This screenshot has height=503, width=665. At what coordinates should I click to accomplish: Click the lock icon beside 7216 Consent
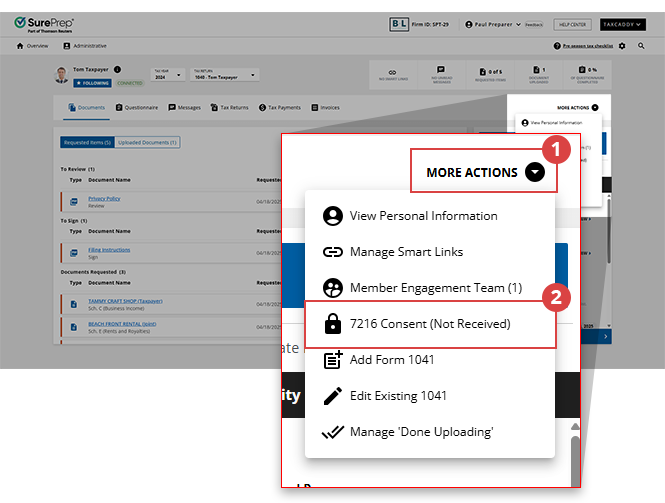333,324
